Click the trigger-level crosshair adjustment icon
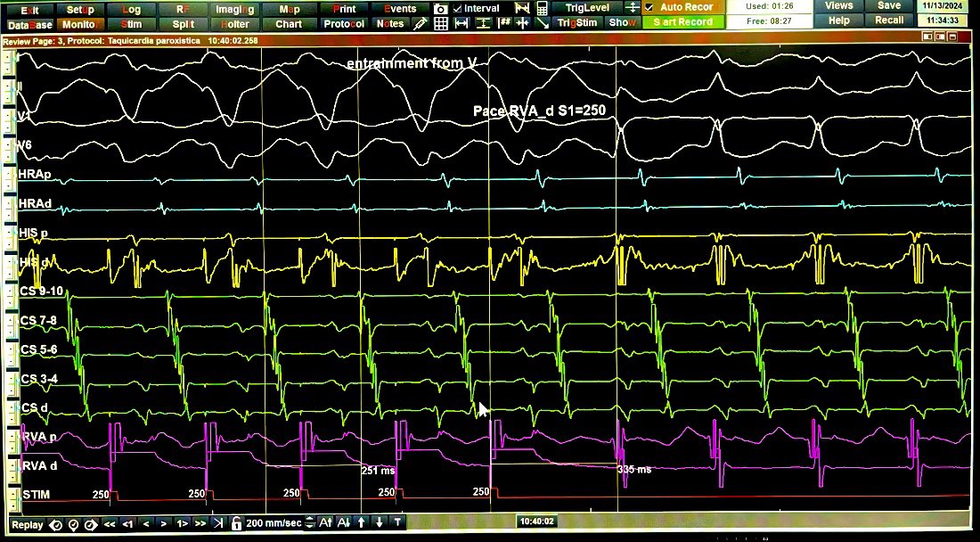 (633, 9)
